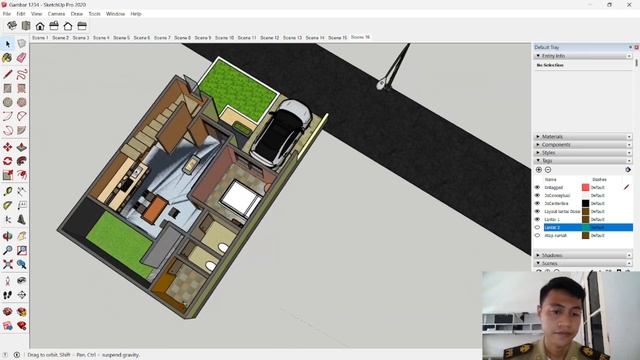Image resolution: width=640 pixels, height=360 pixels.
Task: Select the Walk footprints tool
Action: (7, 295)
